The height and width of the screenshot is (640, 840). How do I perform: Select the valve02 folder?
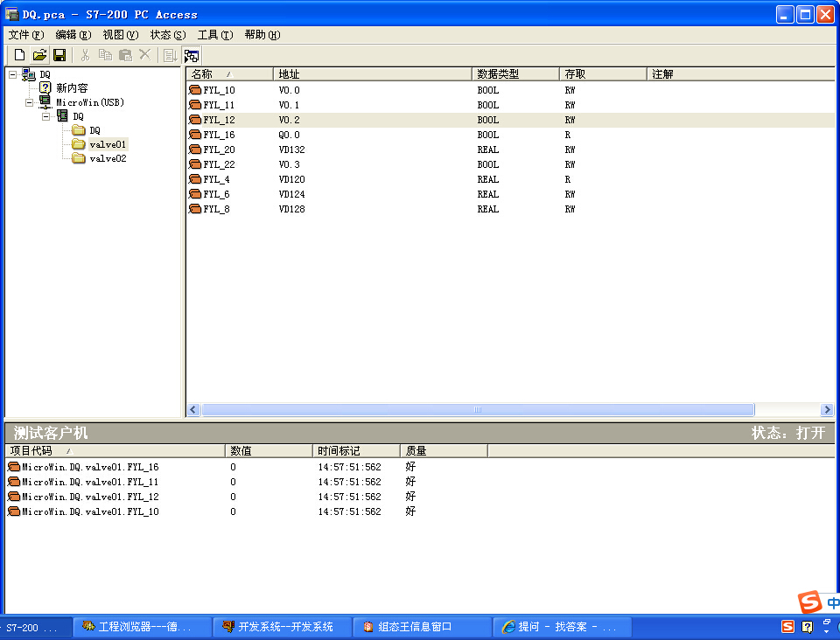(x=108, y=158)
